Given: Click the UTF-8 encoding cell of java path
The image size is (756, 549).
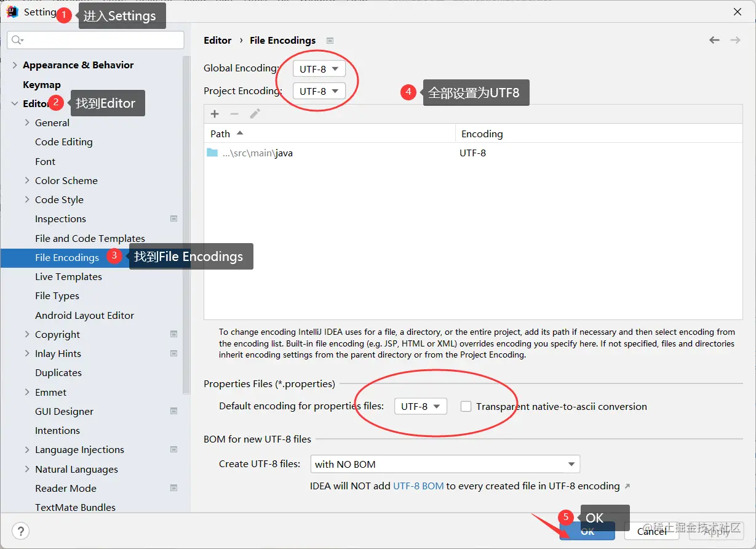Looking at the screenshot, I should click(472, 153).
